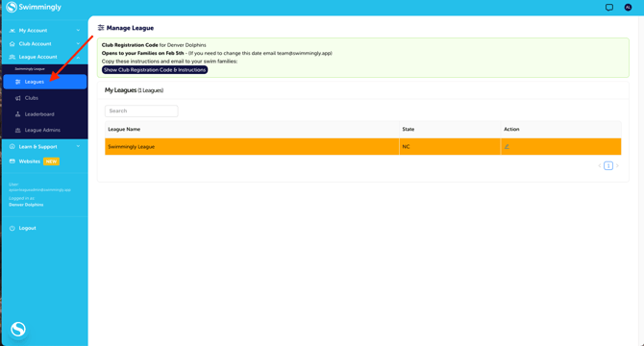Click the League Admins people icon

(17, 130)
